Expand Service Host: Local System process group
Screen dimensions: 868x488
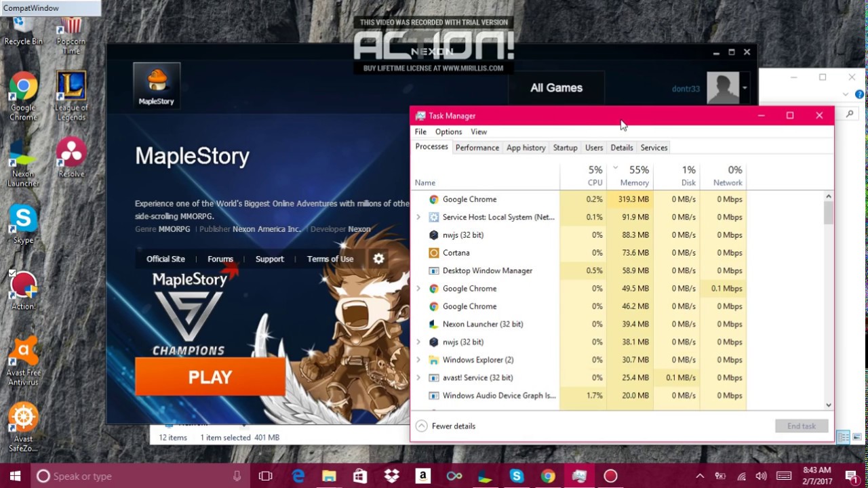[x=418, y=218]
